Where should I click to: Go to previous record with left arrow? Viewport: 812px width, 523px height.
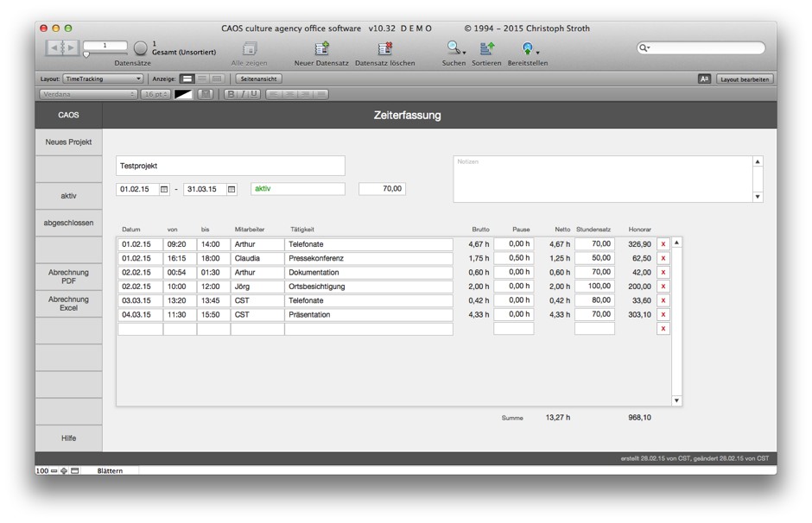(x=54, y=47)
